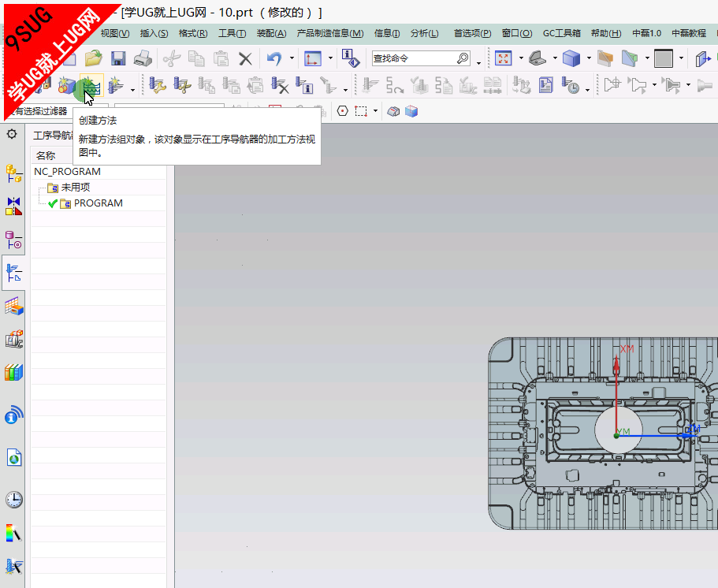This screenshot has height=588, width=718.
Task: Expand the WCS icon dropdown arrow
Action: tap(330, 58)
